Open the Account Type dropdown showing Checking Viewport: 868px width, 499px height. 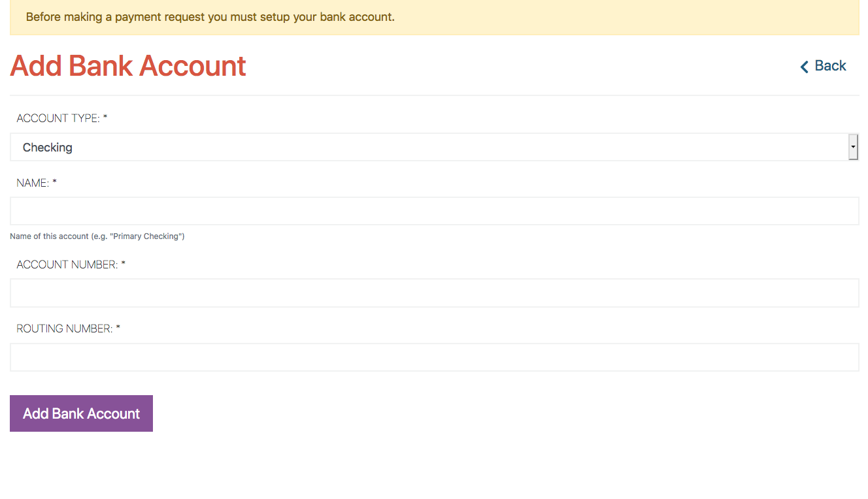(x=434, y=147)
